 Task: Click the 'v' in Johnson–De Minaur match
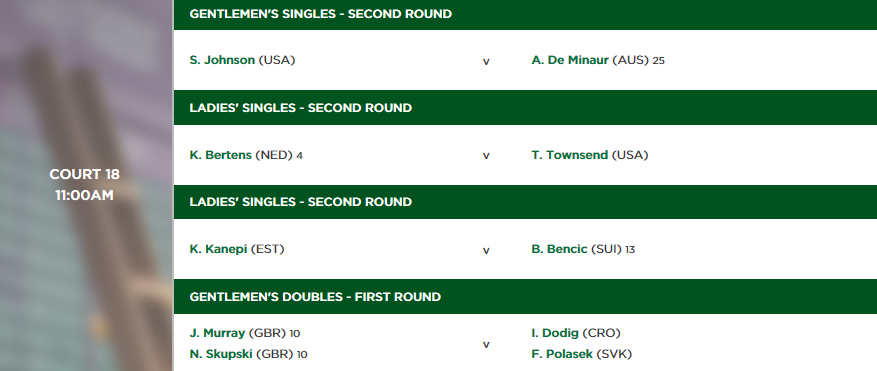pos(486,62)
